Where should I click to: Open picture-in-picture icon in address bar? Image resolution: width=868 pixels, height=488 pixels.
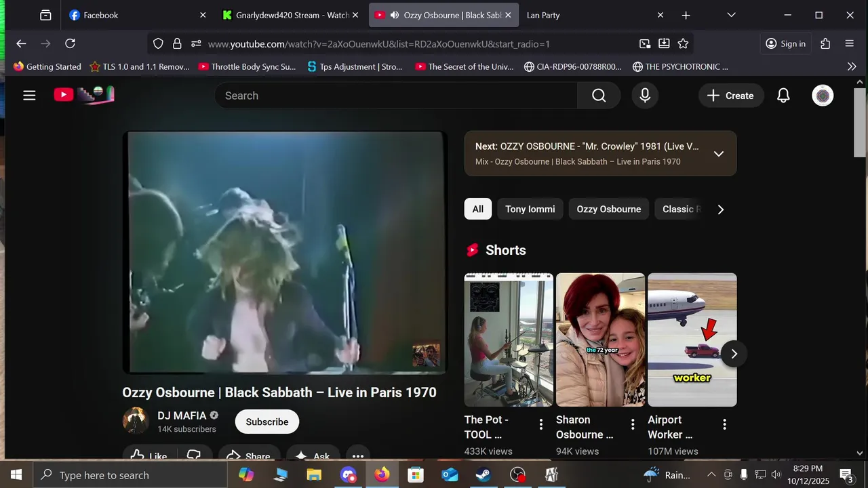[x=645, y=43]
